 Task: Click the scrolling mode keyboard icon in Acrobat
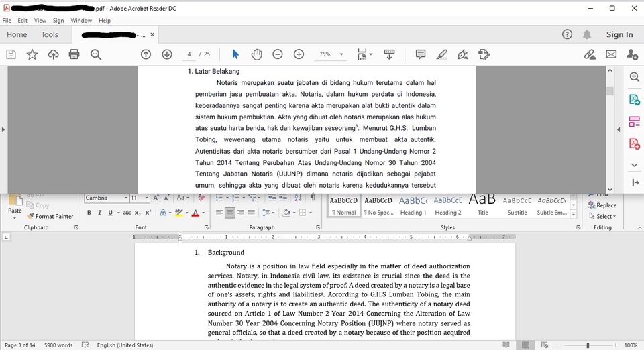click(389, 54)
